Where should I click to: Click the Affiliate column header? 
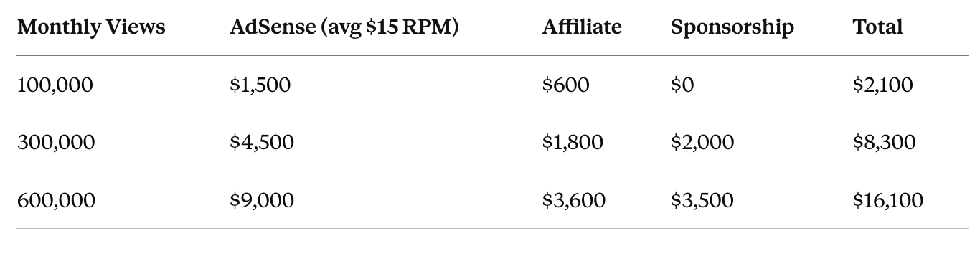pyautogui.click(x=582, y=27)
